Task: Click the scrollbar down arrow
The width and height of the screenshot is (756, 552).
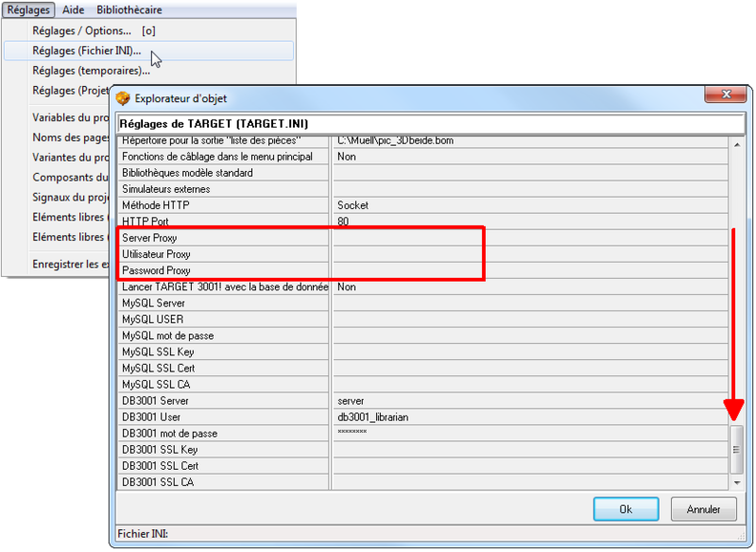Action: (737, 482)
